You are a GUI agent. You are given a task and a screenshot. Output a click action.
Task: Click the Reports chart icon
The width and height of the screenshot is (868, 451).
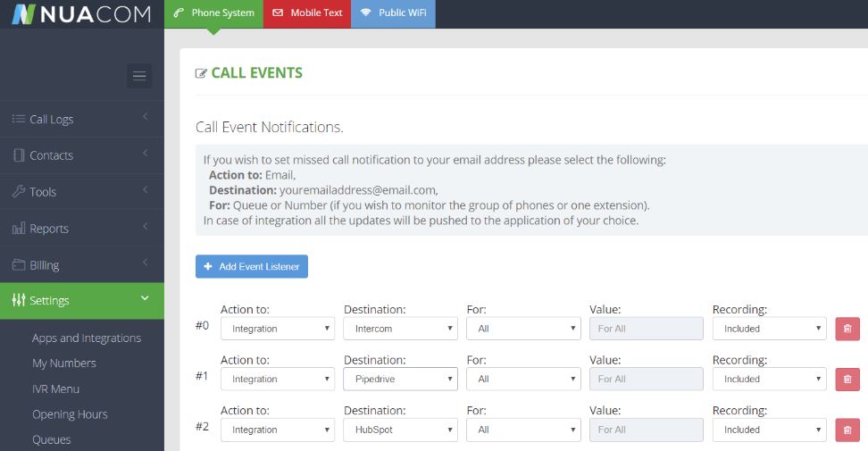coord(19,229)
